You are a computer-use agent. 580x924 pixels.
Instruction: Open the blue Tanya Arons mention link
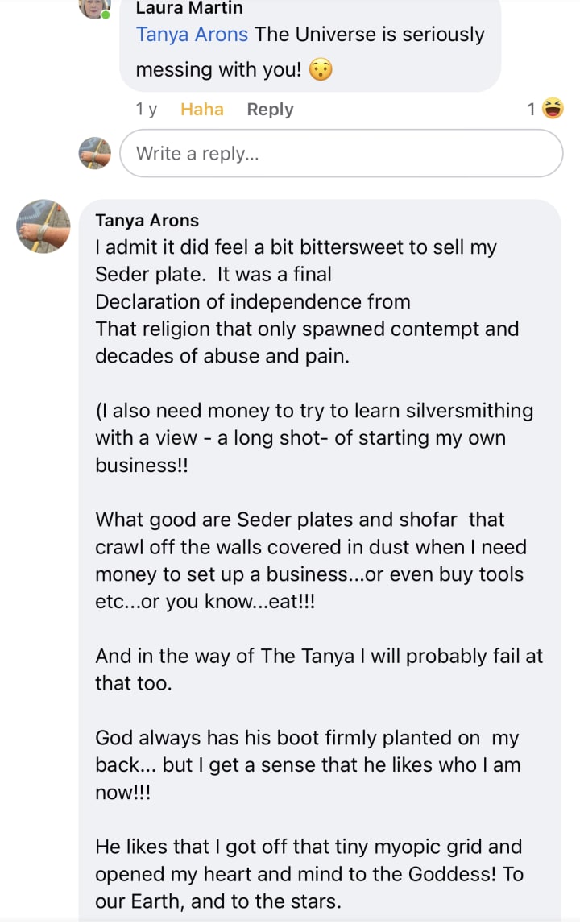pos(193,35)
